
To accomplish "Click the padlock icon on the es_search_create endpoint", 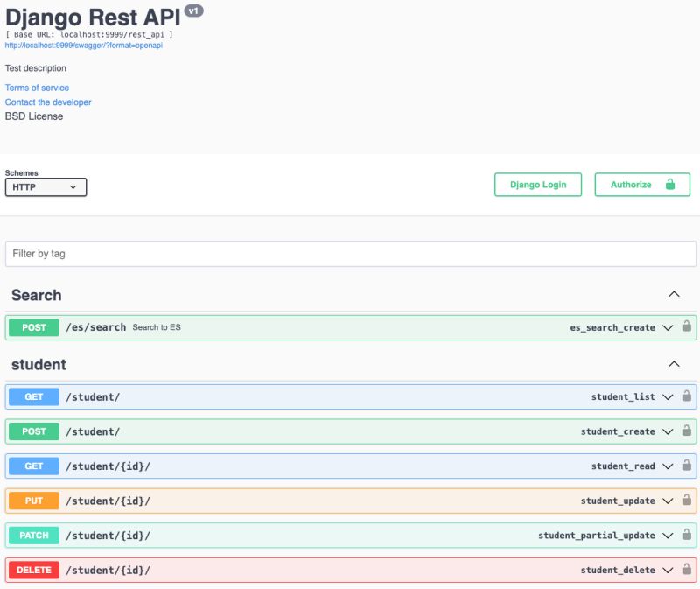I will [x=688, y=326].
